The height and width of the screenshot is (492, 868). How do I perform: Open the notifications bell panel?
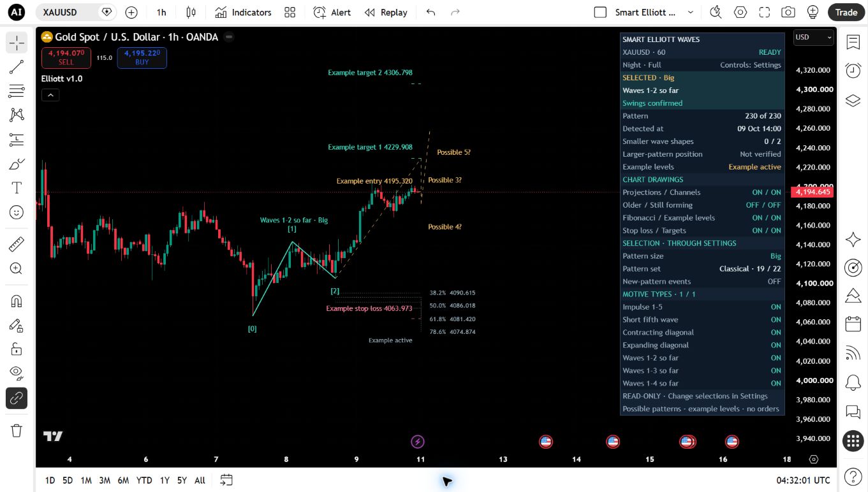coord(853,383)
